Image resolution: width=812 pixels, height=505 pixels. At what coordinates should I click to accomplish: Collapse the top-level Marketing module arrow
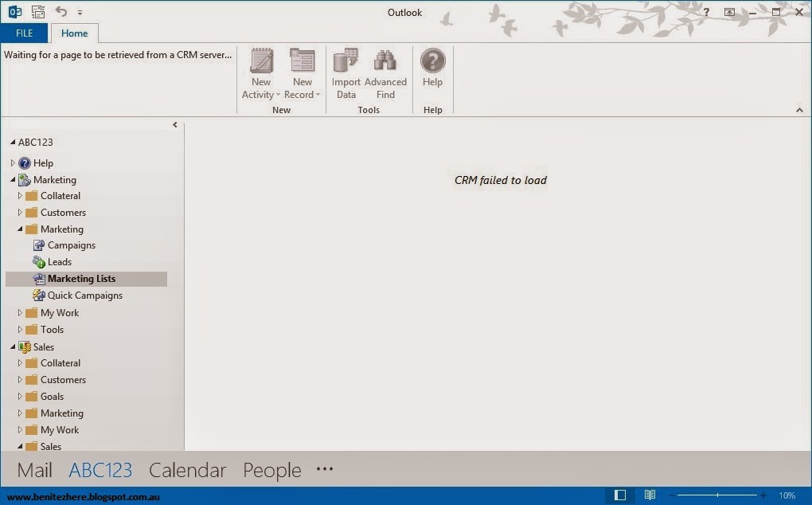tap(13, 180)
